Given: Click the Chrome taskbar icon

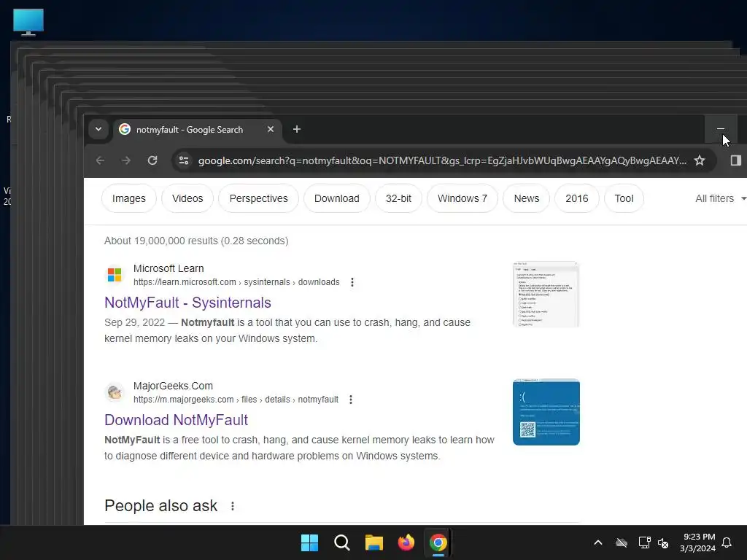Looking at the screenshot, I should point(438,542).
